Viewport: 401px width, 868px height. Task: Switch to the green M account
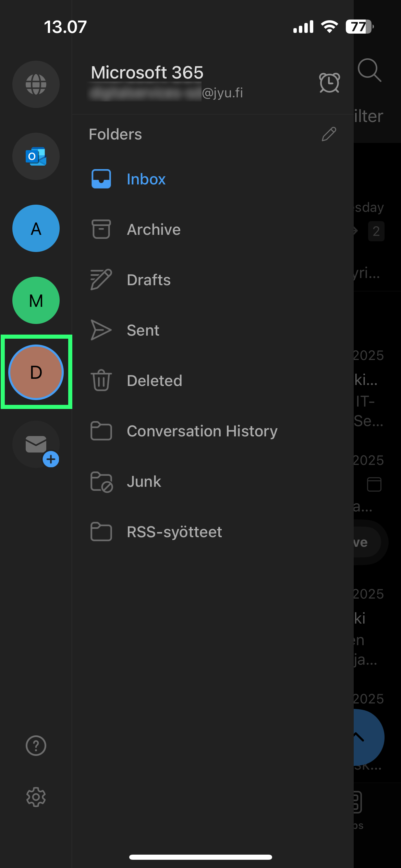(36, 300)
